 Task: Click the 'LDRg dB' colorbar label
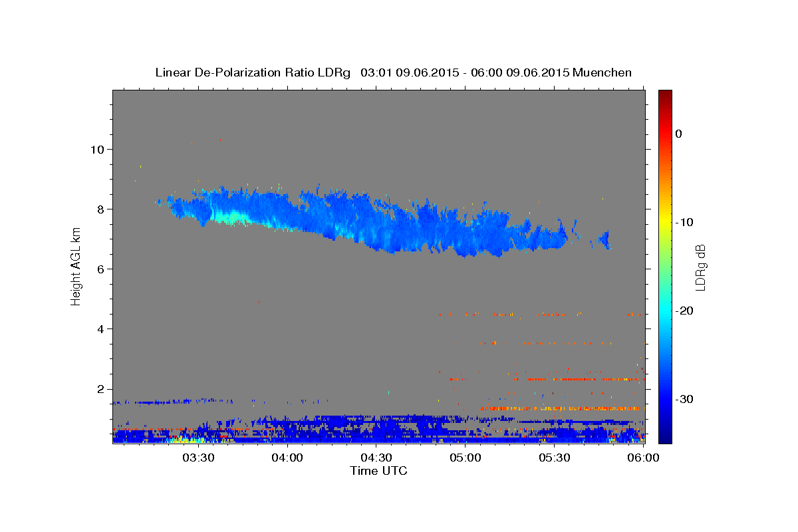coord(700,266)
